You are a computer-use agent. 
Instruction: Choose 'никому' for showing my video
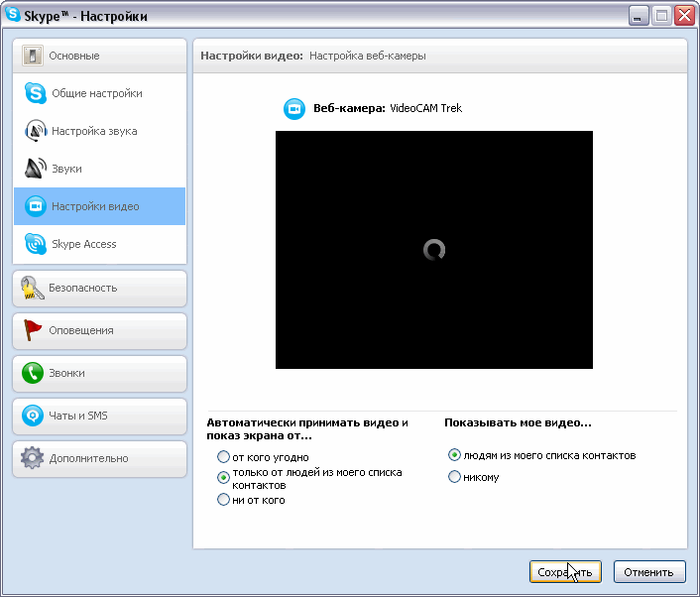(x=454, y=476)
